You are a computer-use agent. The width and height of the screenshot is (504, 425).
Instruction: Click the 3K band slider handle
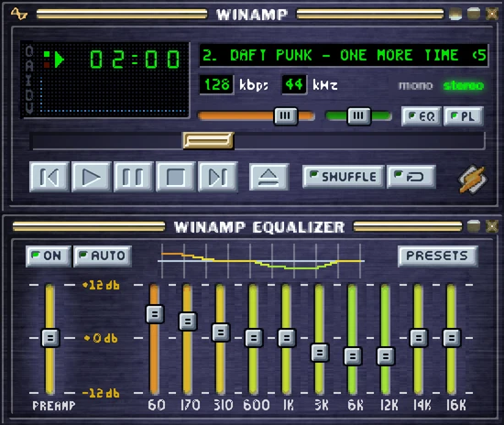click(x=320, y=353)
